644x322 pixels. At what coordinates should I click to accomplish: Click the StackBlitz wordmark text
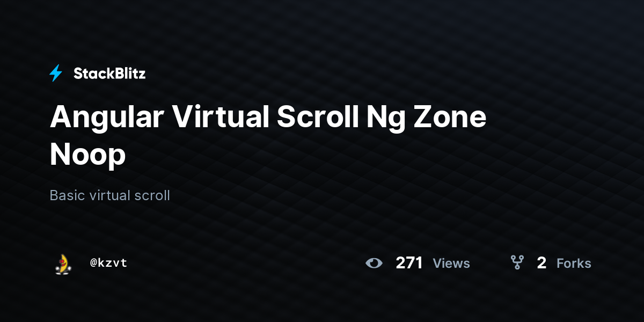(109, 74)
